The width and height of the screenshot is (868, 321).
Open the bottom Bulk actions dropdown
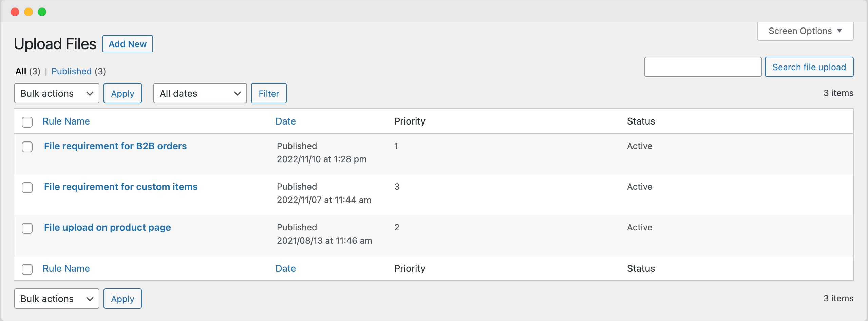56,299
